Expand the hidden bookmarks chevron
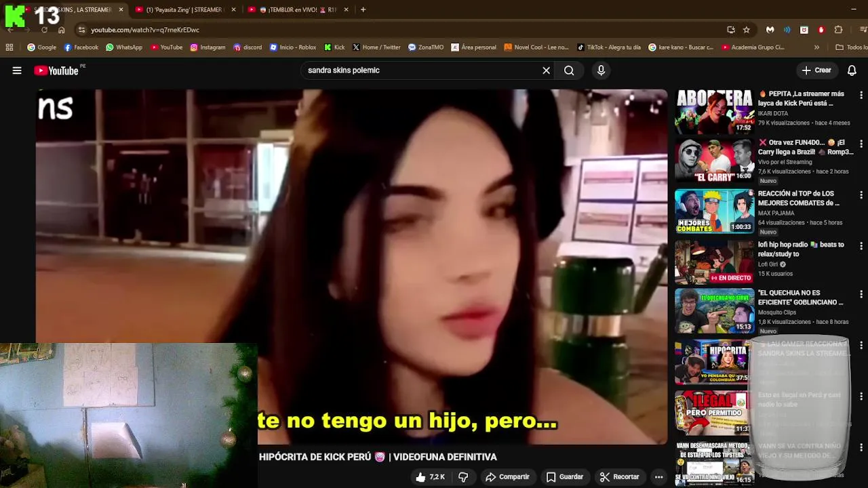Image resolution: width=868 pixels, height=488 pixels. (x=816, y=47)
